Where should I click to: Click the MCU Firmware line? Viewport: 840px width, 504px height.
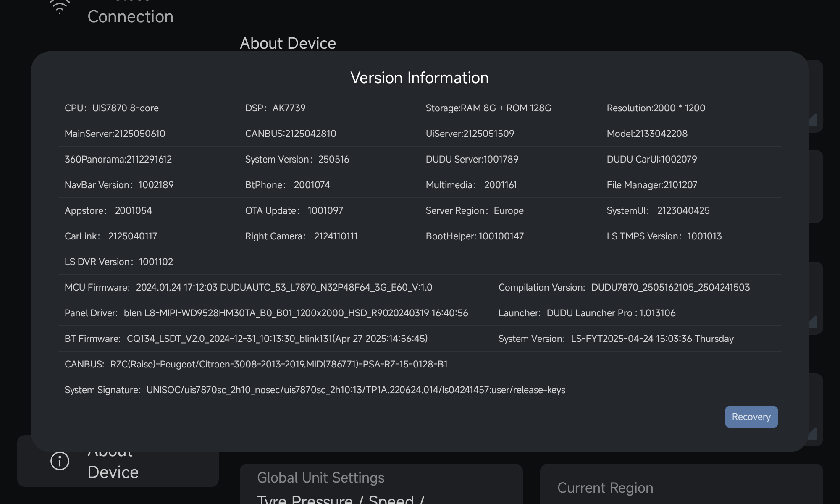[x=249, y=287]
